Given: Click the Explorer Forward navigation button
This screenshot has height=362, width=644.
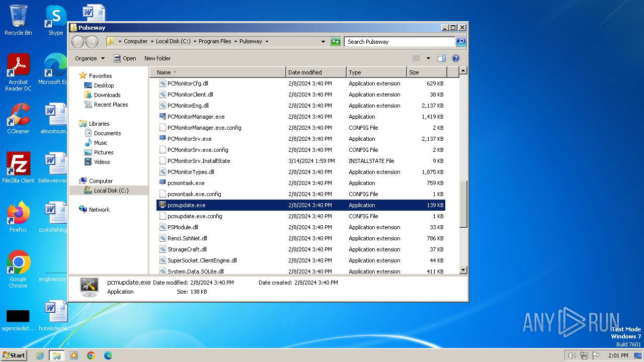Looking at the screenshot, I should click(x=92, y=42).
